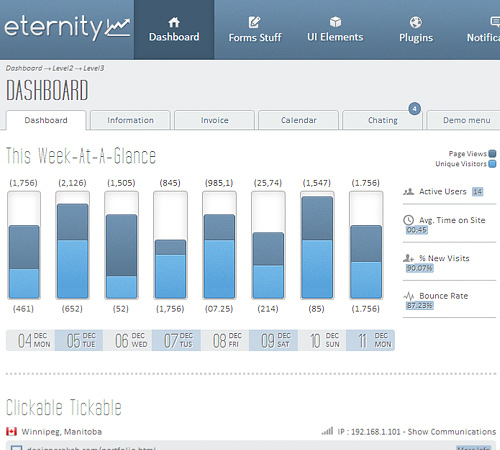Open Plugins navigation item
Screen dimensions: 500x450
(416, 30)
